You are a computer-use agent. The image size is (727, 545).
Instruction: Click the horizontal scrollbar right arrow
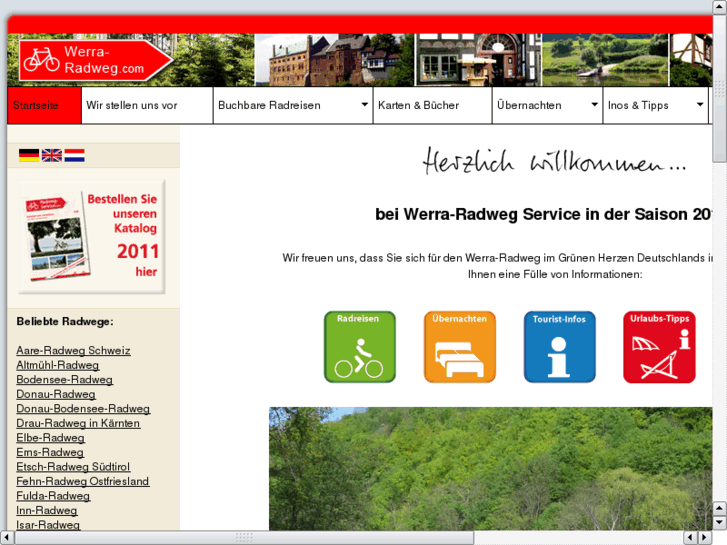click(x=705, y=538)
